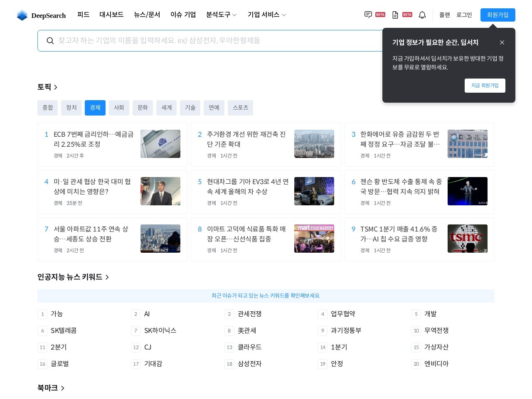Open headline 이마트 고덕에 식료품 특화 매장

(246, 234)
